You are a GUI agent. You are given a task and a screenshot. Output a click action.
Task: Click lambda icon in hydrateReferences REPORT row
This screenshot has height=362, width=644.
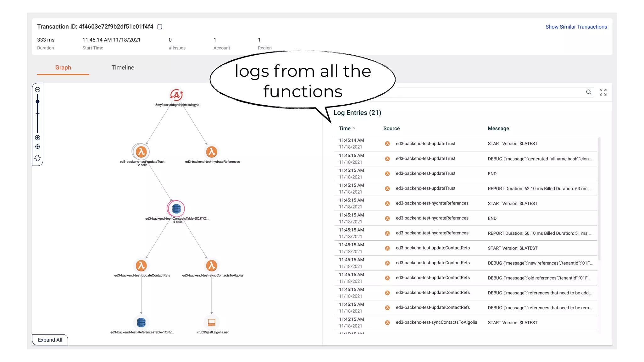click(x=387, y=233)
